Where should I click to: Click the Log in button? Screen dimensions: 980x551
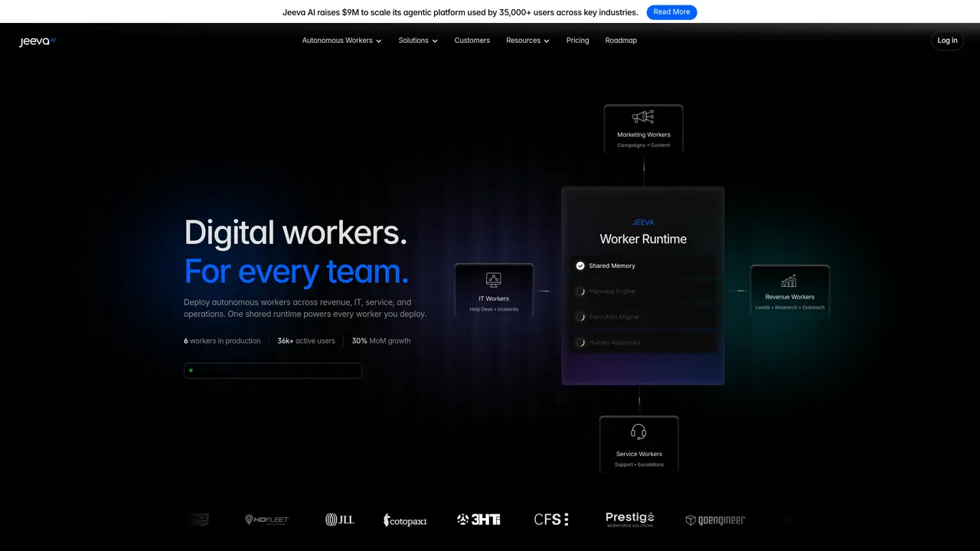pyautogui.click(x=947, y=41)
